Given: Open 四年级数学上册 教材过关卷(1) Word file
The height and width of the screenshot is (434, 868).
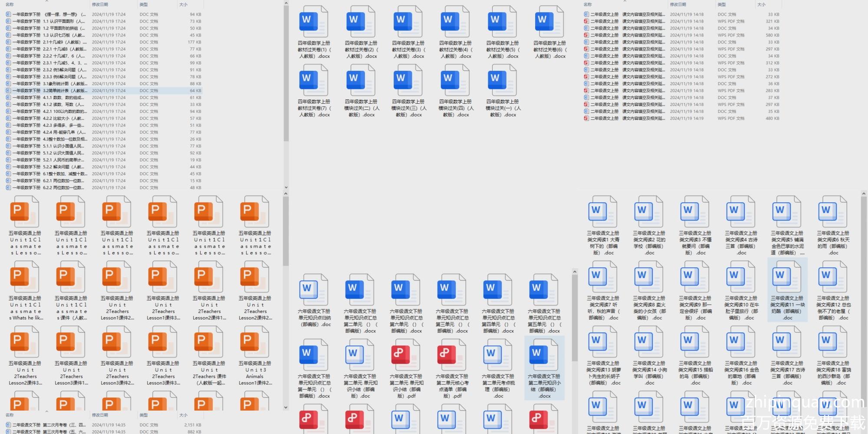Looking at the screenshot, I should click(313, 22).
